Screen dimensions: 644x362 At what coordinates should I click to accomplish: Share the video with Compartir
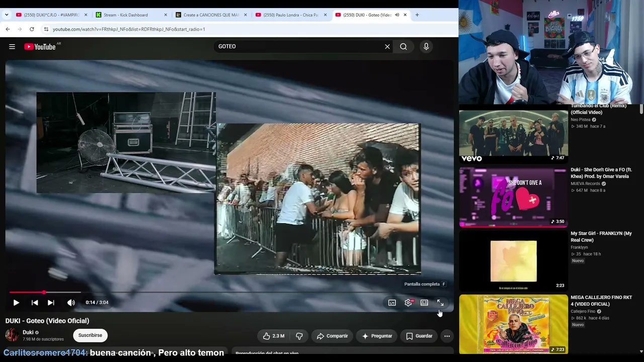point(332,336)
